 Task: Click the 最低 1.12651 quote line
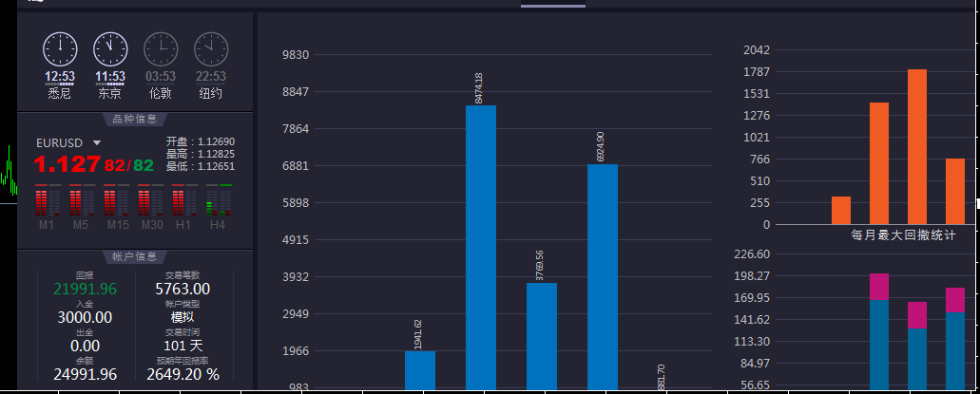click(201, 167)
